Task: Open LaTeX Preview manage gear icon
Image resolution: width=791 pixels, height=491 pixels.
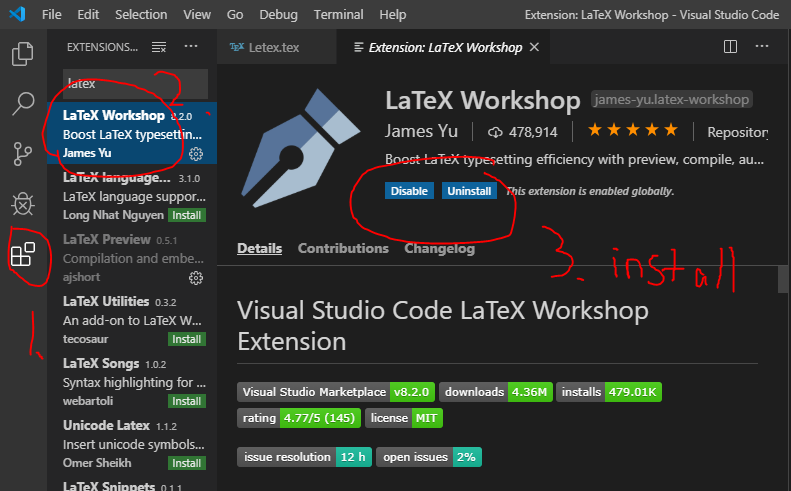Action: [196, 278]
